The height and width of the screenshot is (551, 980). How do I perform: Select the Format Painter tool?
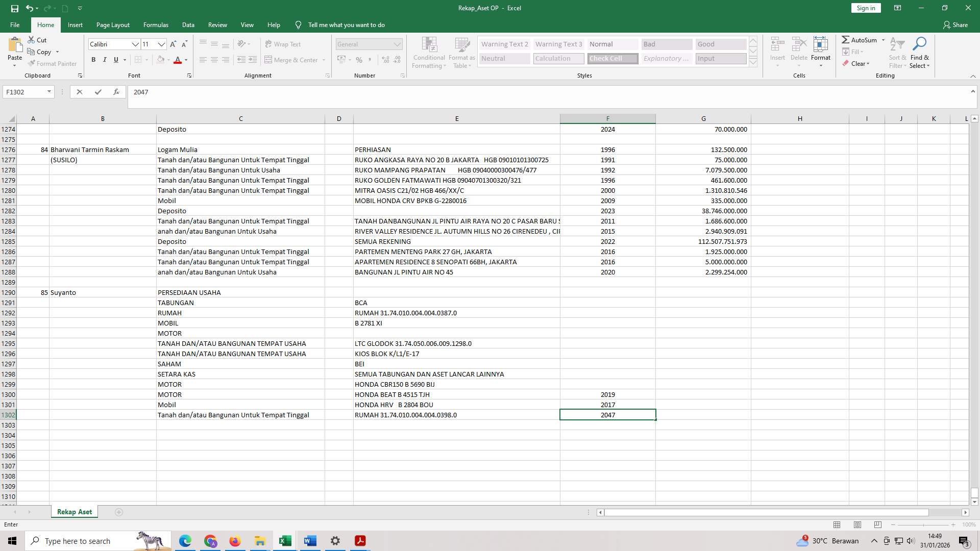(53, 63)
